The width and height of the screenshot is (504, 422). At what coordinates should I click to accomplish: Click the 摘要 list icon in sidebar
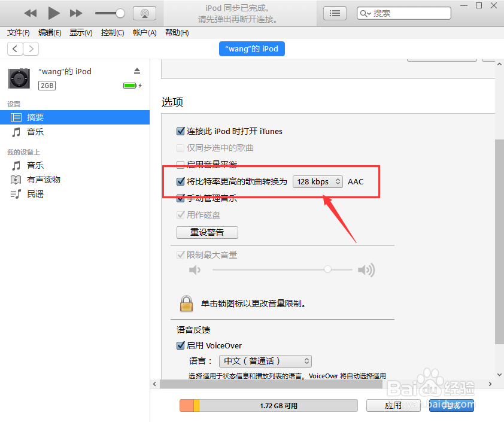(16, 117)
